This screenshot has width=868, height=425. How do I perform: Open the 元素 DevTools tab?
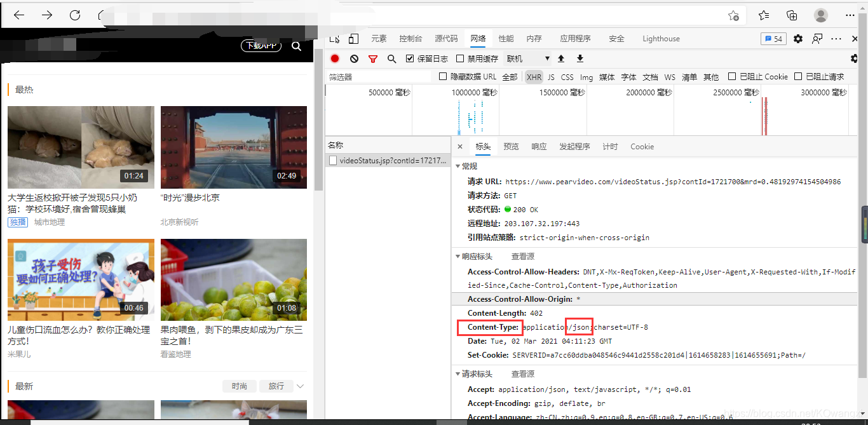tap(379, 39)
